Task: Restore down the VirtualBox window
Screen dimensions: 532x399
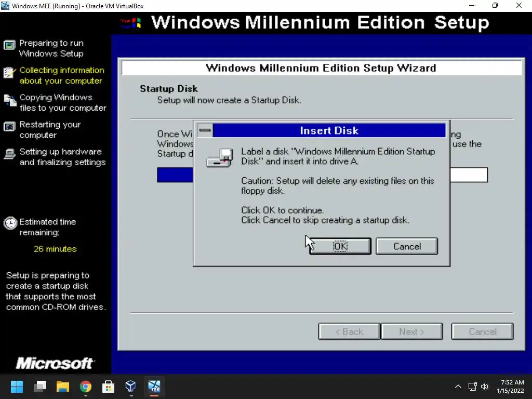Action: point(495,6)
